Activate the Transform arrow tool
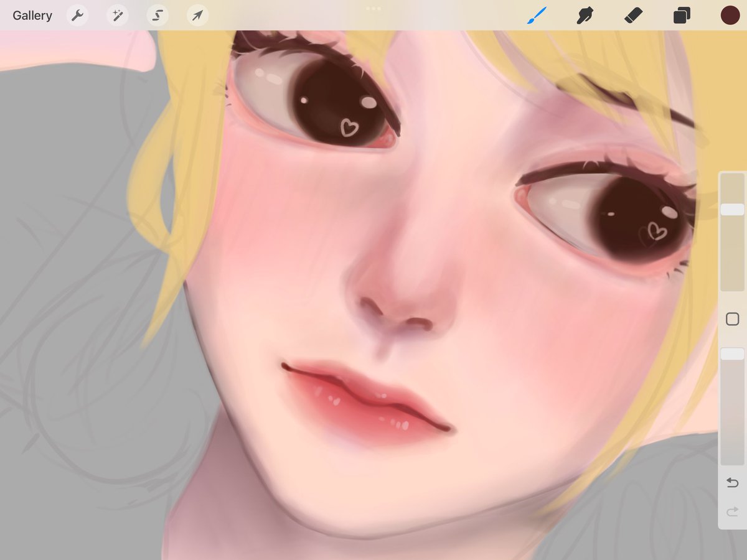747x560 pixels. [197, 16]
